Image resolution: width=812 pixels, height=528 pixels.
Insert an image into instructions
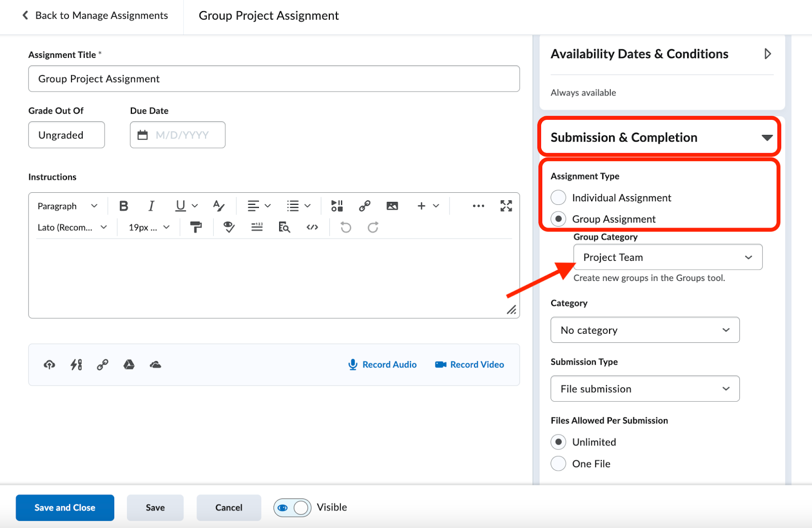coord(392,206)
